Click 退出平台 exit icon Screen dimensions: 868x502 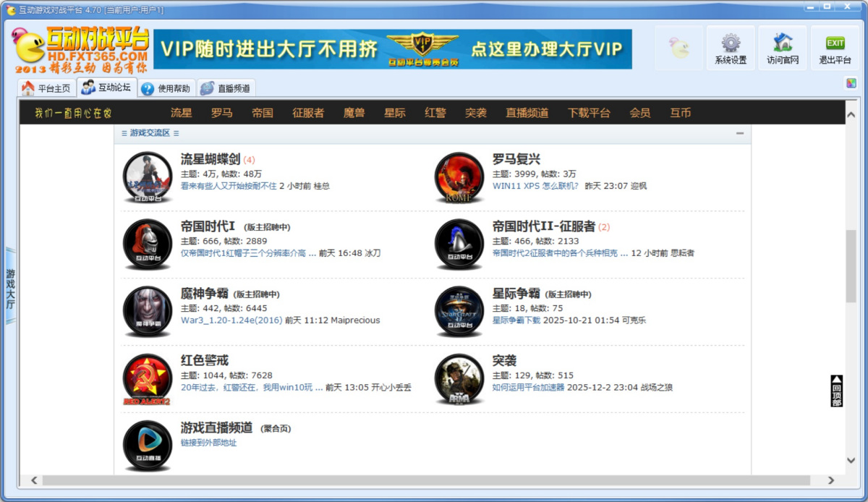coord(835,43)
